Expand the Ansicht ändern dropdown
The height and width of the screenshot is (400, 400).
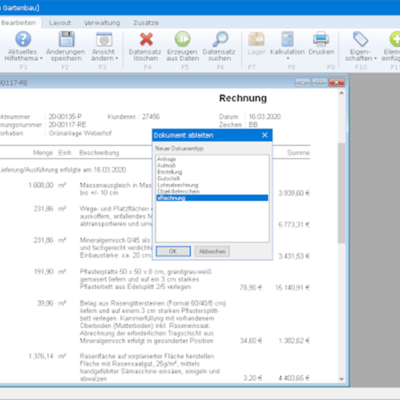(x=117, y=58)
